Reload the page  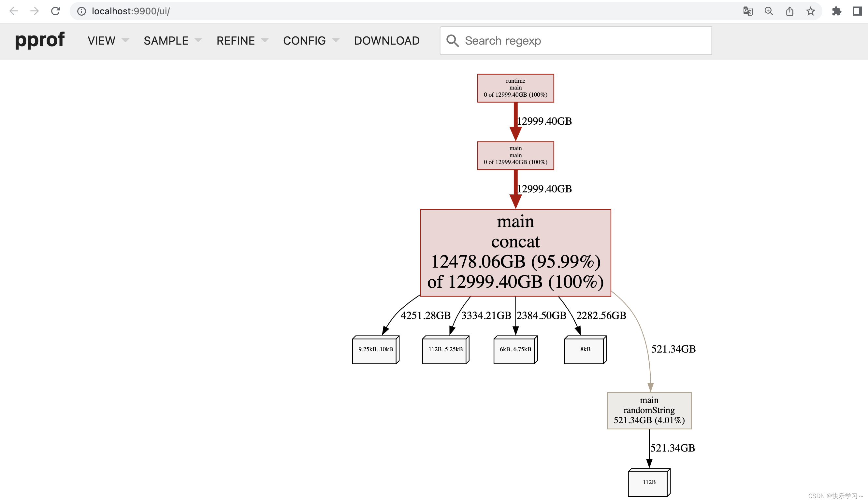click(55, 11)
